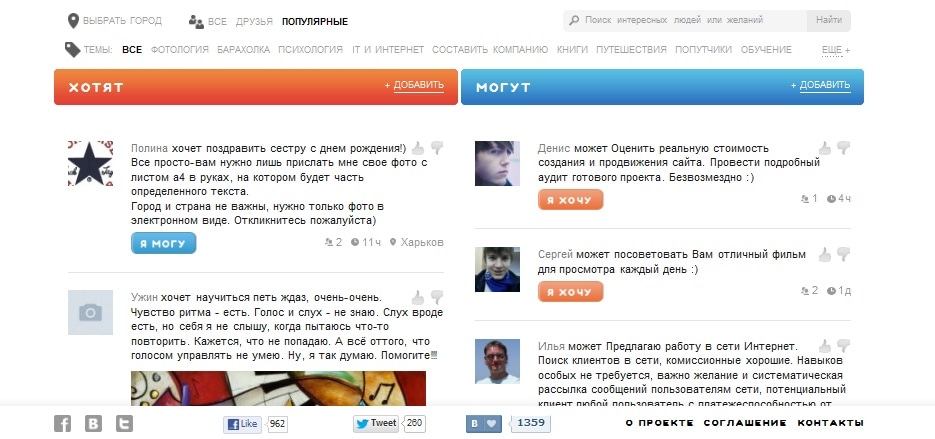Toggle the Facebook Like button
The image size is (935, 439).
[242, 424]
